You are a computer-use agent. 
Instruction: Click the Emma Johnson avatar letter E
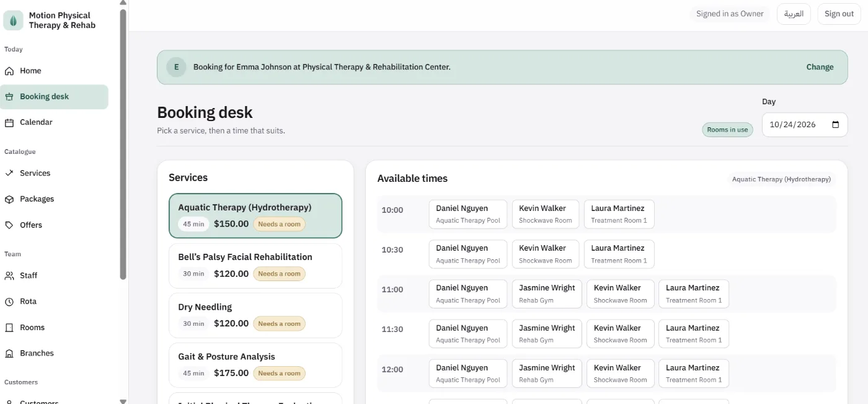(176, 67)
